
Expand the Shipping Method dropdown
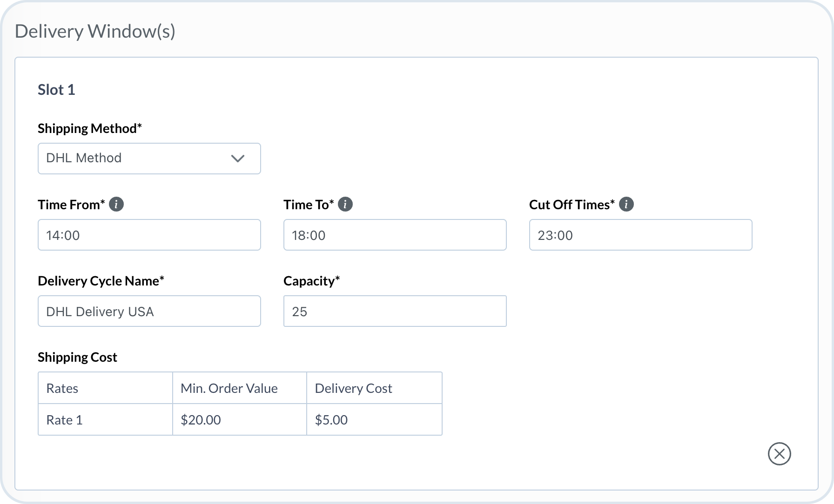(x=149, y=159)
